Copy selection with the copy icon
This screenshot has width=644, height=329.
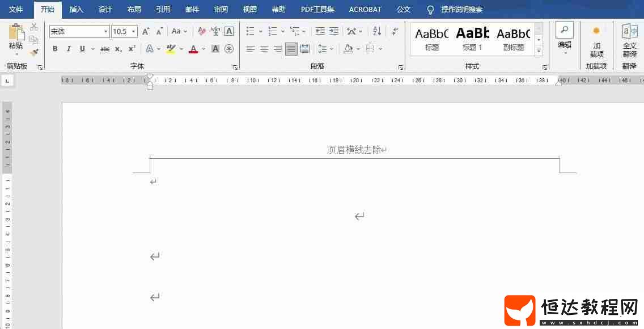coord(34,40)
